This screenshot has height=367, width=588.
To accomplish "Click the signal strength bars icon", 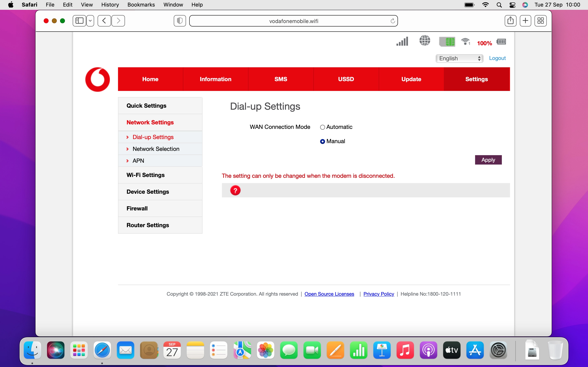I will (x=402, y=42).
